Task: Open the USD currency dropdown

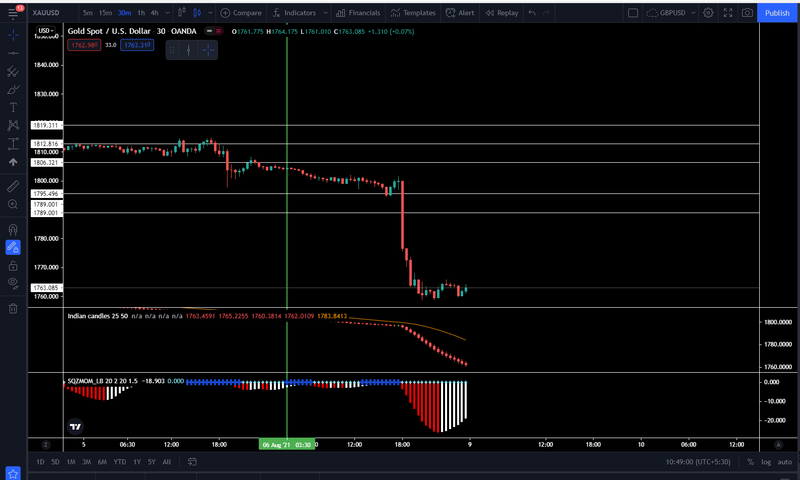Action: (x=46, y=31)
